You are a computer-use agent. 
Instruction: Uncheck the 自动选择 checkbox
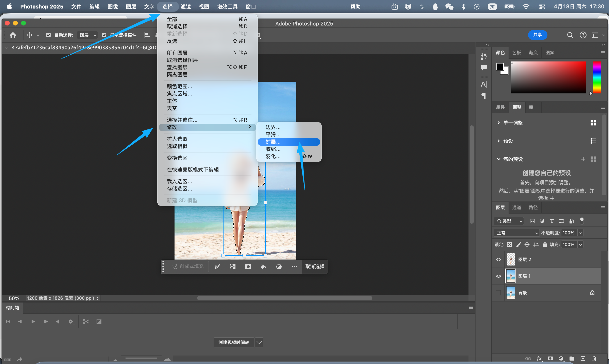(48, 35)
